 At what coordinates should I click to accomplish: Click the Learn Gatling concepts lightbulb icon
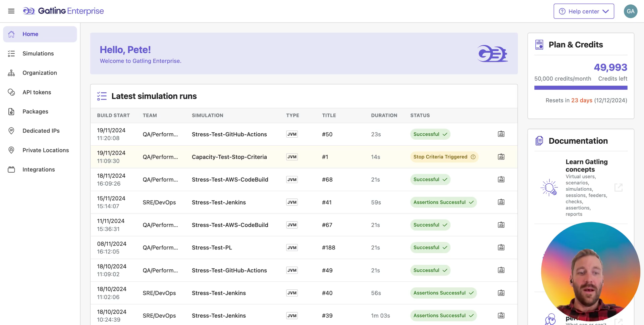549,188
